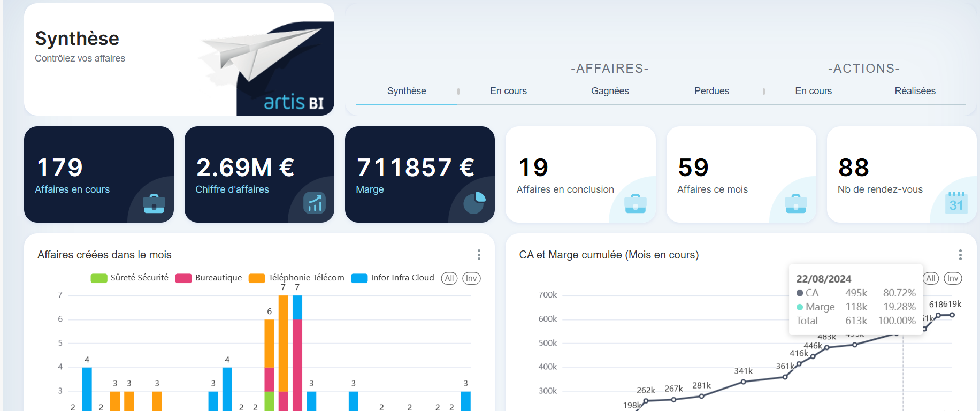The width and height of the screenshot is (980, 411).
Task: Open options menu for CA et Marge cumulée
Action: [x=960, y=255]
